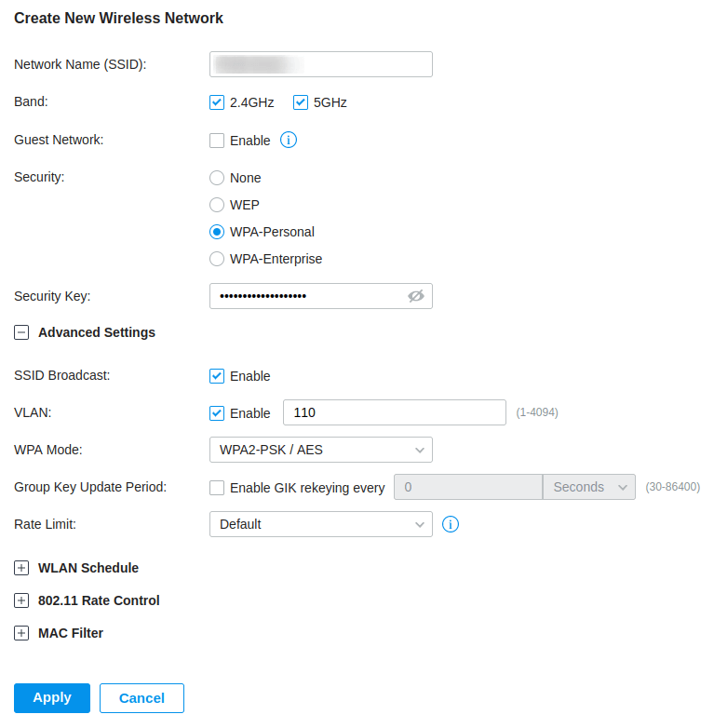Click the Rate Limit info icon
Viewport: 714px width, 728px height.
451,524
